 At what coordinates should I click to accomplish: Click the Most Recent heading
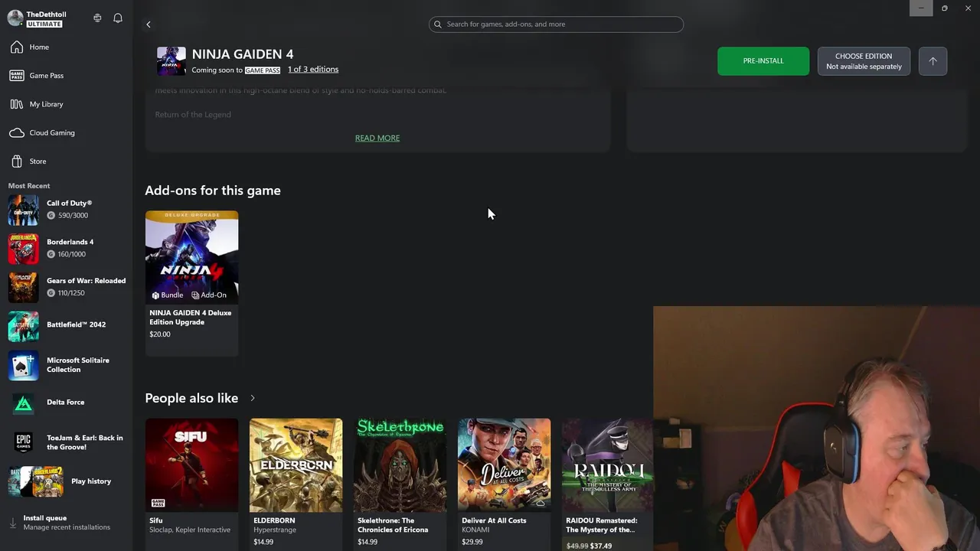click(29, 186)
